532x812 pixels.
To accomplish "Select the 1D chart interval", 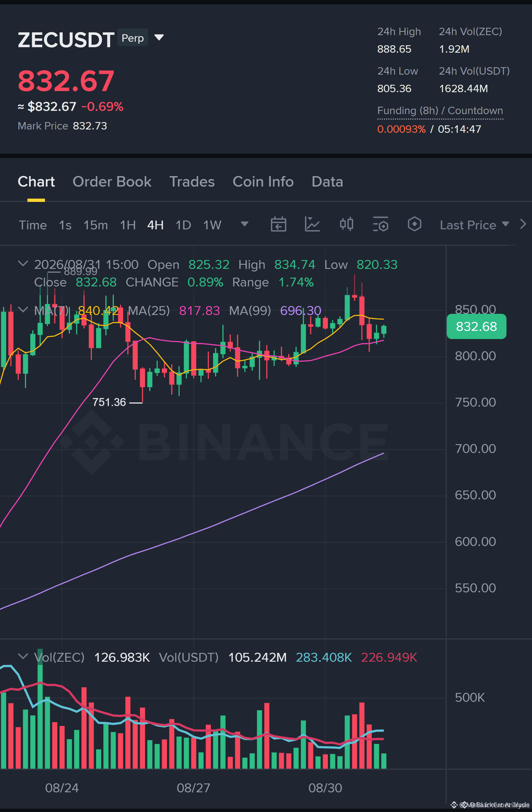I will [183, 225].
